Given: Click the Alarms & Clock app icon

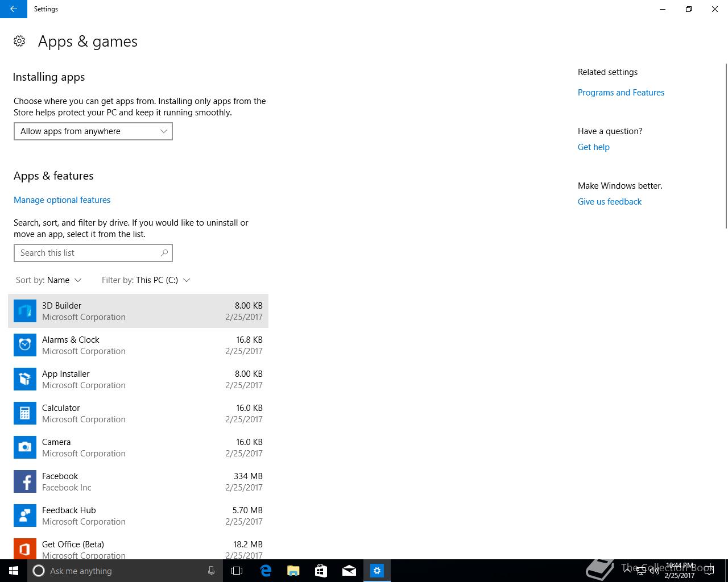Looking at the screenshot, I should (25, 345).
